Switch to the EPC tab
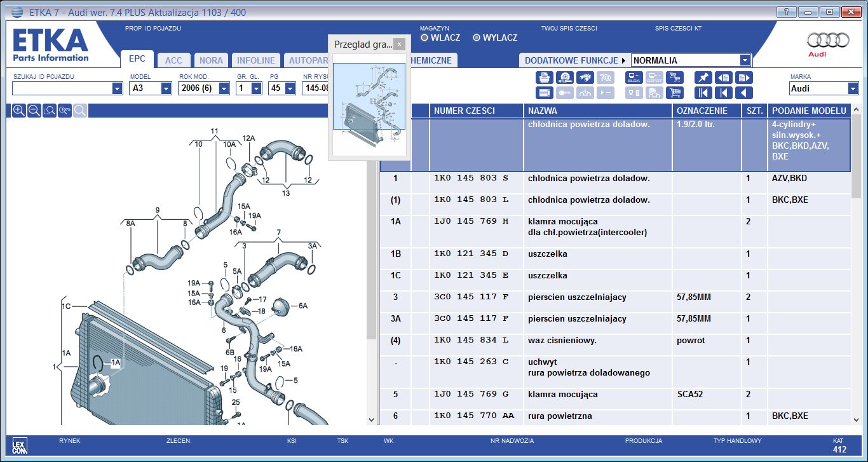 pyautogui.click(x=137, y=59)
